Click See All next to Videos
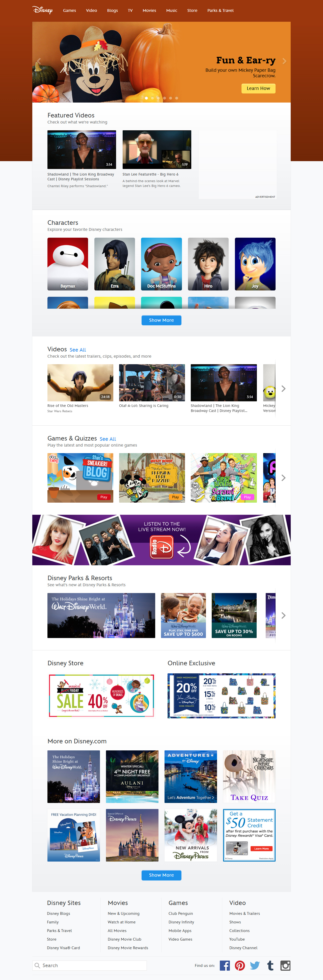 78,350
